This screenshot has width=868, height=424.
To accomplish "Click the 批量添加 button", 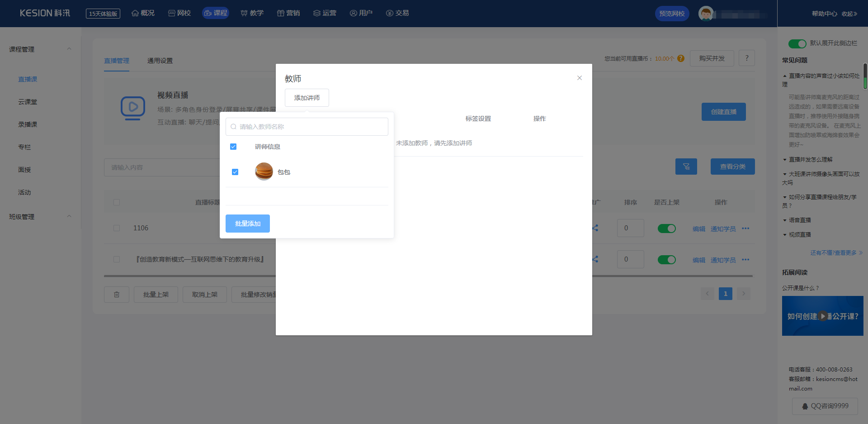I will (247, 224).
